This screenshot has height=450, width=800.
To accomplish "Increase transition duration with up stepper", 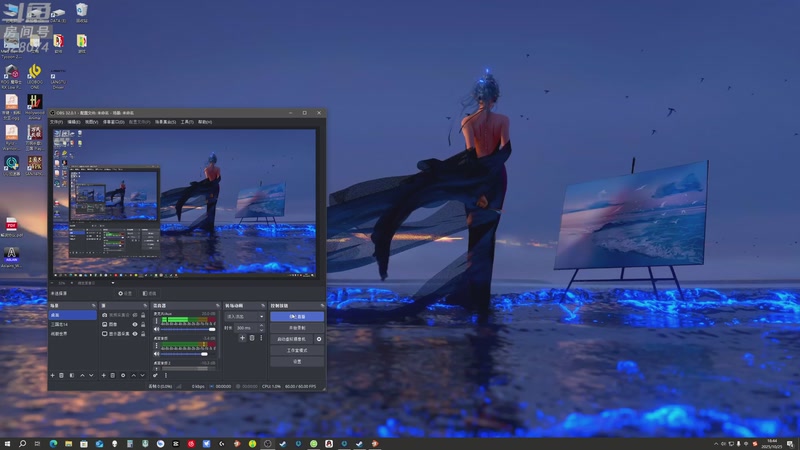I will (x=262, y=325).
